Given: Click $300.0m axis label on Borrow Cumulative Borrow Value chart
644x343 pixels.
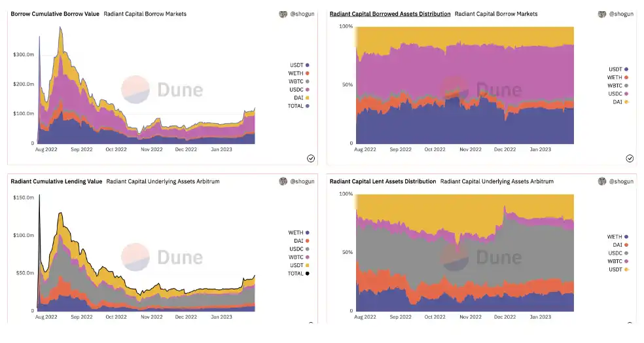Looking at the screenshot, I should tap(24, 54).
